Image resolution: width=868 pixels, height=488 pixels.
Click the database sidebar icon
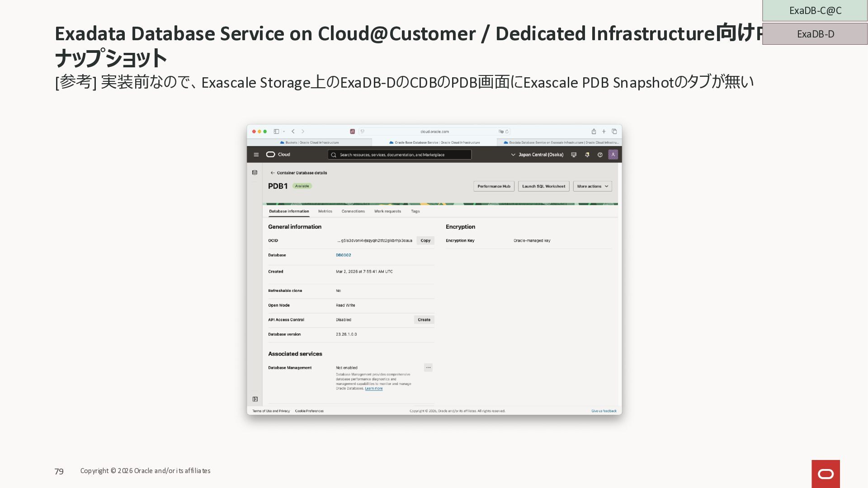point(255,173)
